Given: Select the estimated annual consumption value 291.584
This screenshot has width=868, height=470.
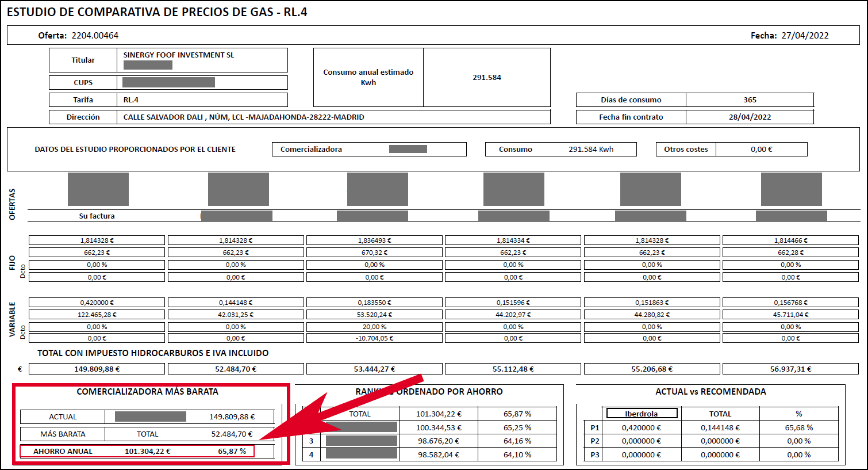Looking at the screenshot, I should 487,77.
